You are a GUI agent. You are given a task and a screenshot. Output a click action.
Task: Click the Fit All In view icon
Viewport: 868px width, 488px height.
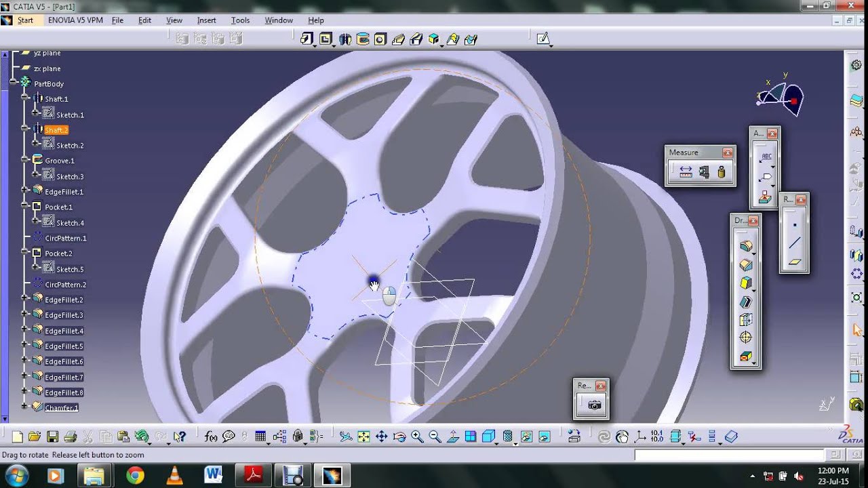pos(363,437)
